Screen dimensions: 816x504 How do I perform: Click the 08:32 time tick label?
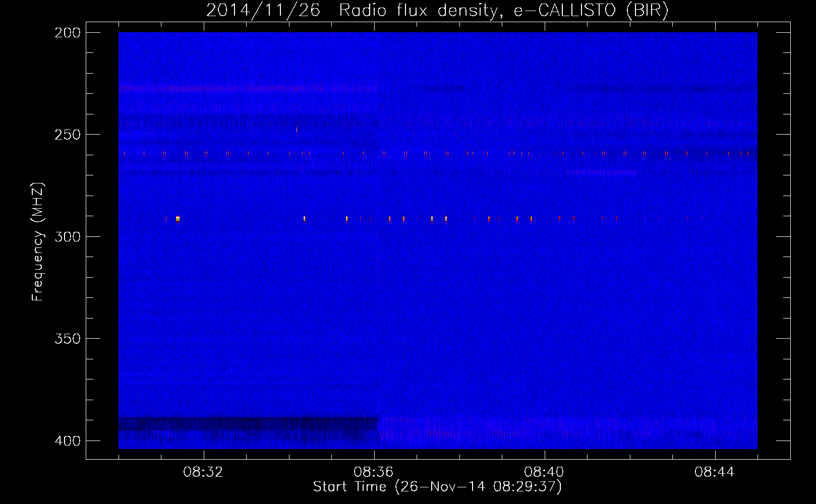click(x=203, y=472)
